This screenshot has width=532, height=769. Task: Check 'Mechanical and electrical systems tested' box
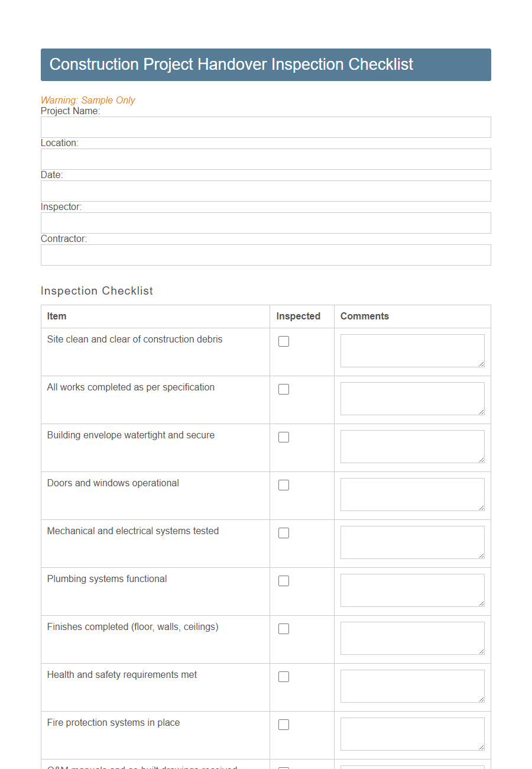(x=284, y=533)
